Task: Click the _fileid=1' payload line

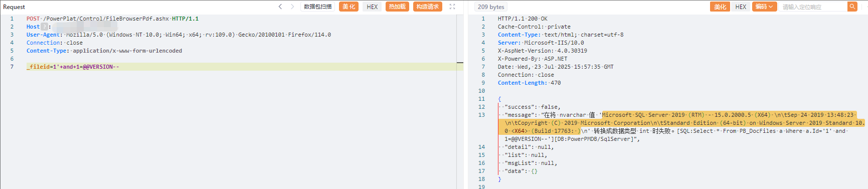Action: coord(73,67)
